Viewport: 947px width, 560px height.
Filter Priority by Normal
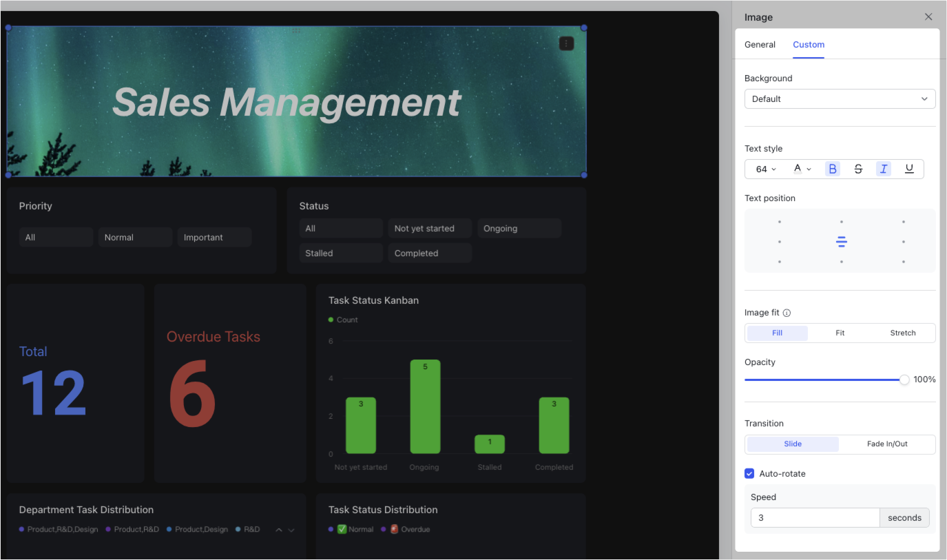pyautogui.click(x=135, y=237)
